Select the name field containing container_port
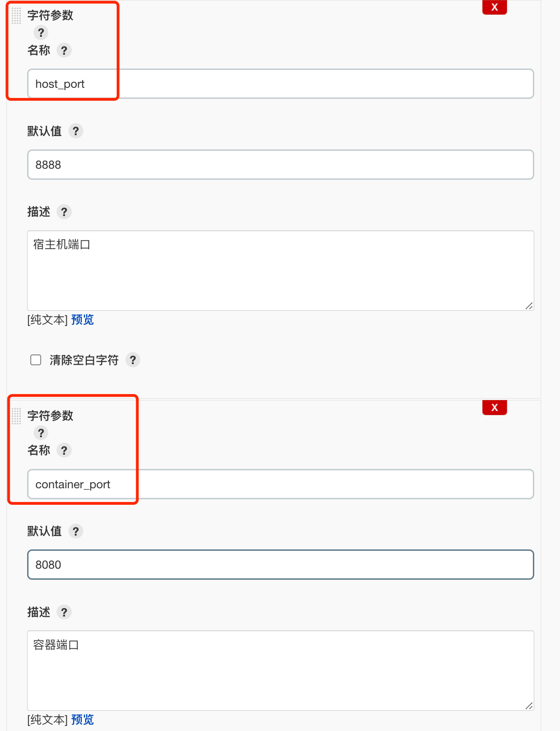This screenshot has height=731, width=560. point(280,484)
